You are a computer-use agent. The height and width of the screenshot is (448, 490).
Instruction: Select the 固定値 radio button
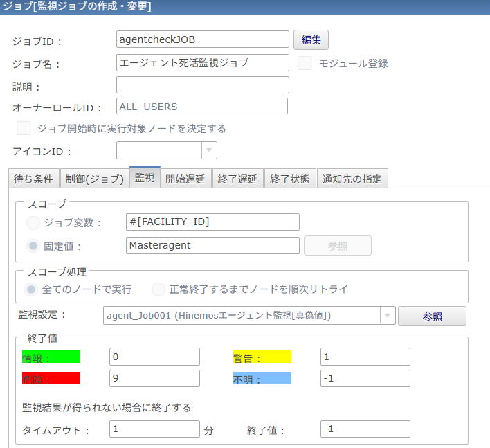pos(33,246)
